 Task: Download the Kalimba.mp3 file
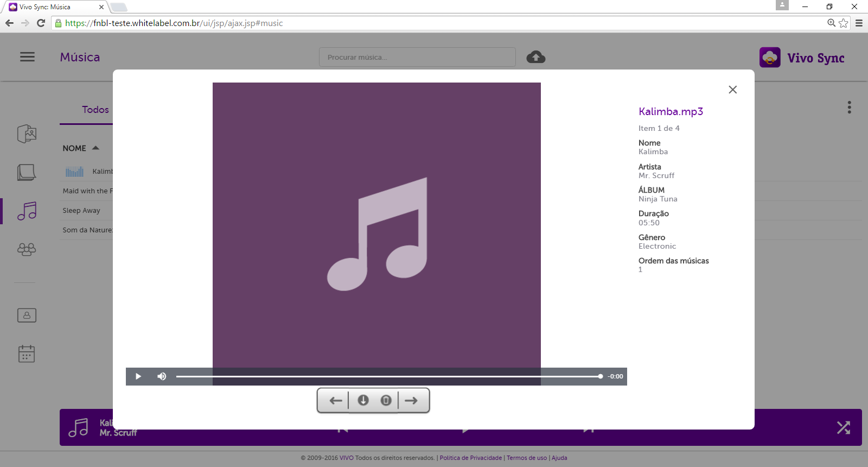tap(363, 400)
